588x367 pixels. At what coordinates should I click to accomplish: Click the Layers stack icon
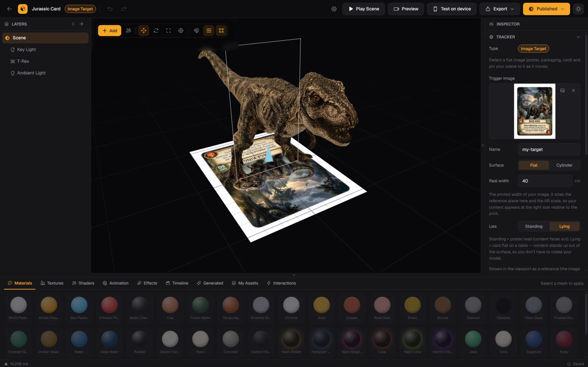pos(6,24)
